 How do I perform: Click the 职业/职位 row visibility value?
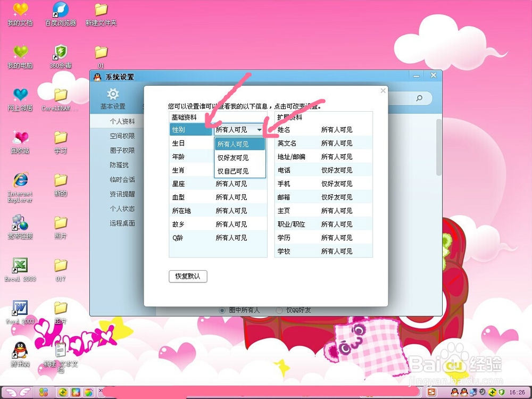337,225
